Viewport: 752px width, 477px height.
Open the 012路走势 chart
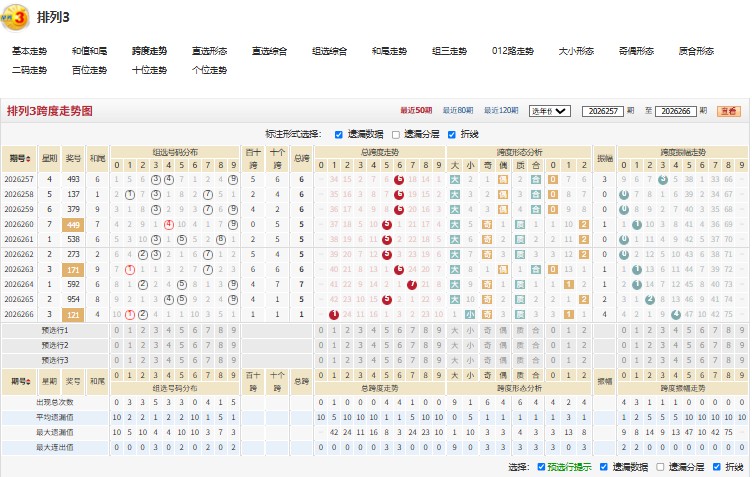[513, 51]
